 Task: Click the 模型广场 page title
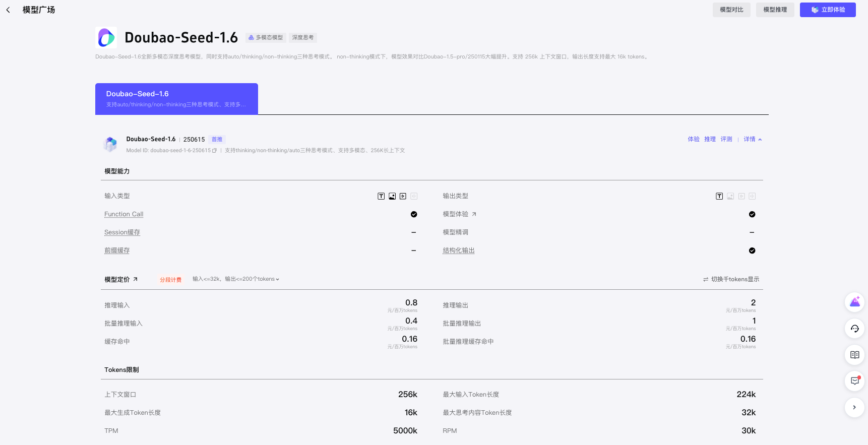click(39, 10)
